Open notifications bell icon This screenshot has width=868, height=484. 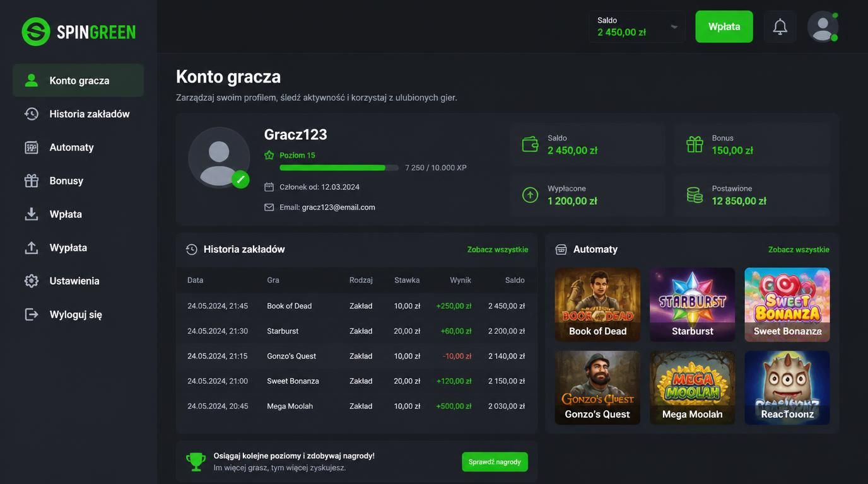pyautogui.click(x=780, y=26)
